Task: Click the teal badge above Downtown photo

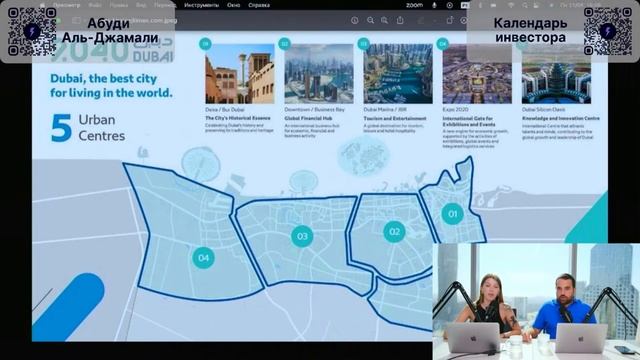Action: [284, 44]
